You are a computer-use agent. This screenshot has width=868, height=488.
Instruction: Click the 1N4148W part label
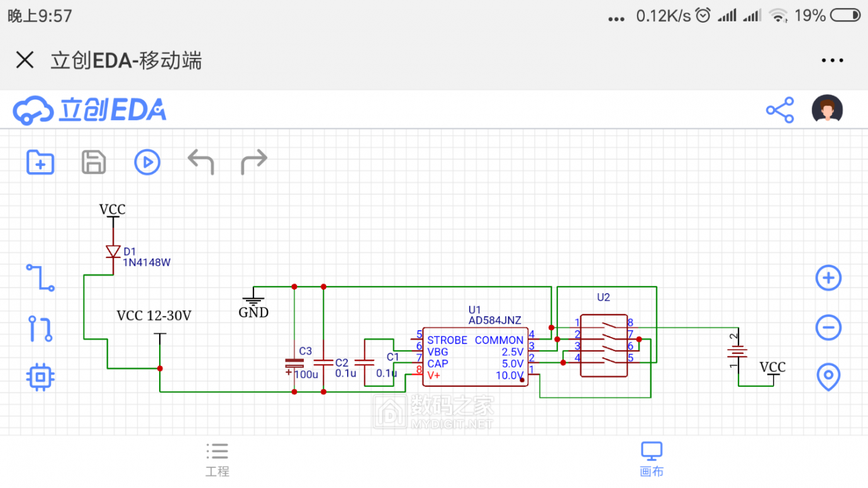[147, 263]
